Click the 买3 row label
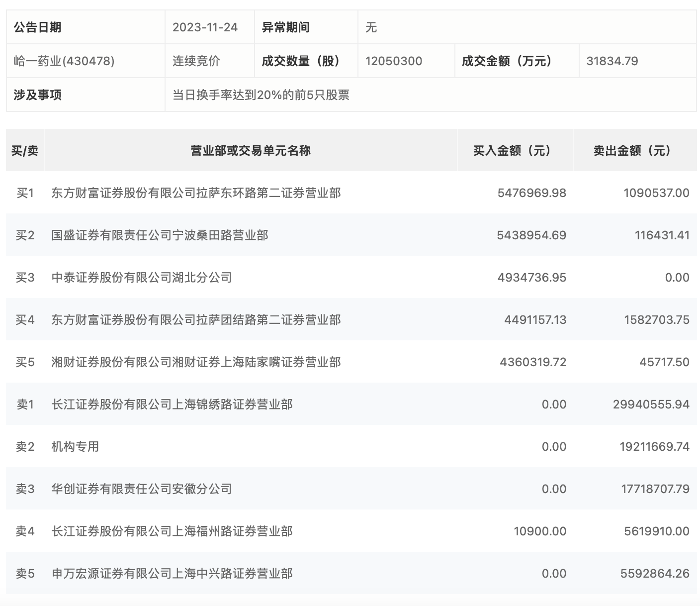700x606 pixels. pyautogui.click(x=25, y=278)
